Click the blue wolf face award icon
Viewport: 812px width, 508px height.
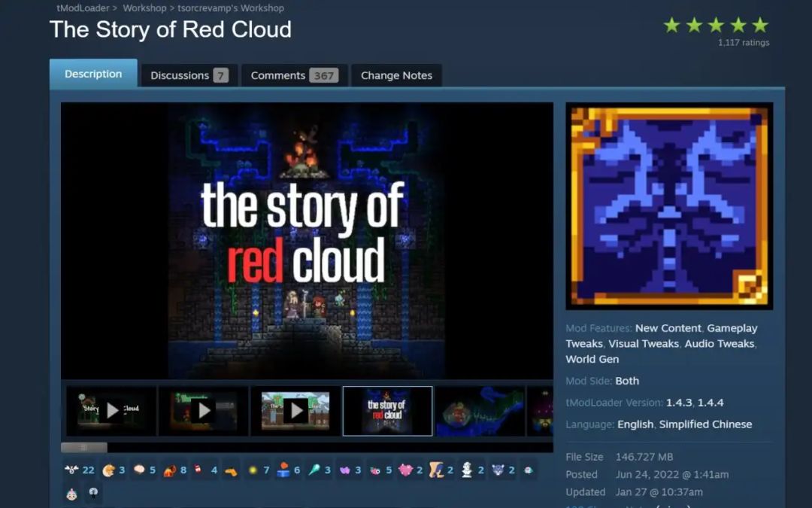pos(498,470)
